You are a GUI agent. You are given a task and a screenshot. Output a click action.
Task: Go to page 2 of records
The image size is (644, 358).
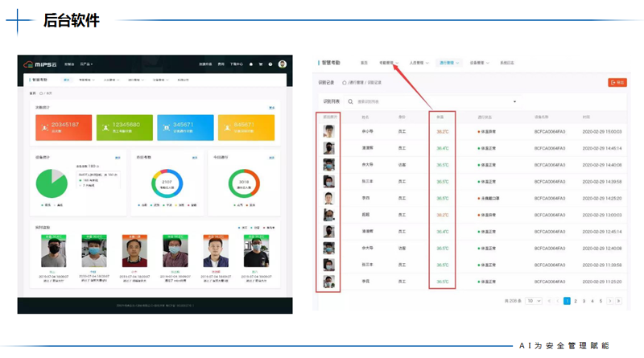576,300
